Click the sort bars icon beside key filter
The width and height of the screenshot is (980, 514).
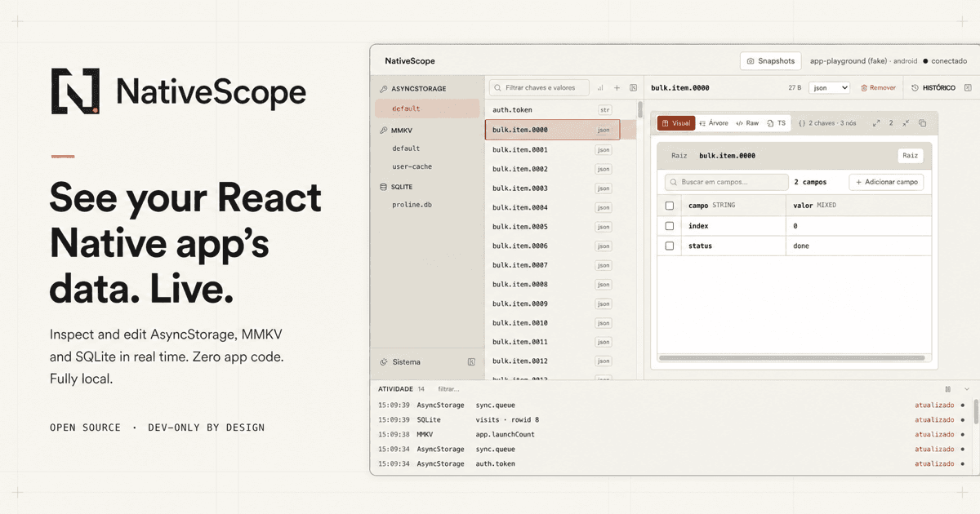click(600, 88)
